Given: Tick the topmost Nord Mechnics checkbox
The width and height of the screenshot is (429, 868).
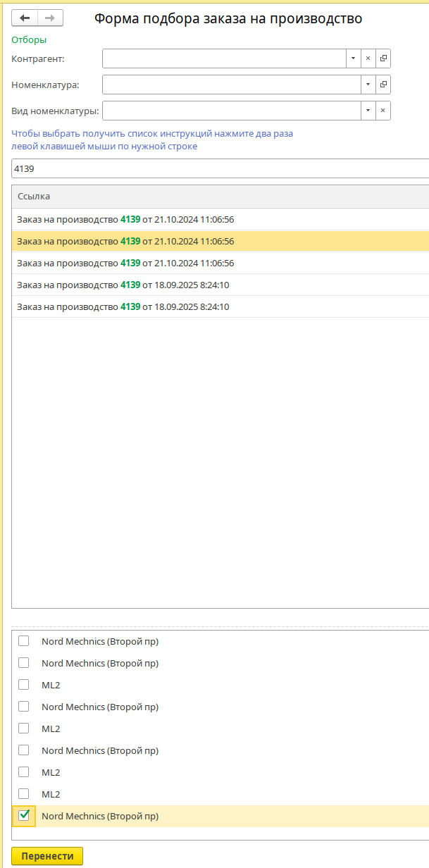Looking at the screenshot, I should pyautogui.click(x=24, y=641).
